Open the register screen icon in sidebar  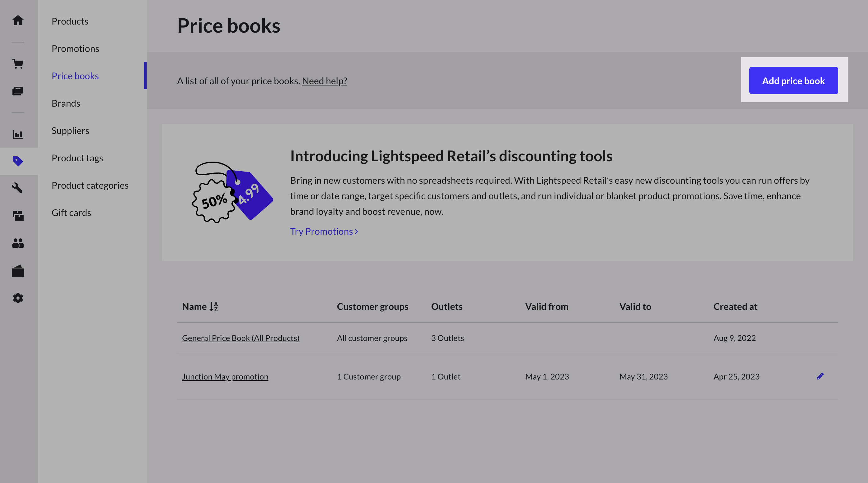coord(18,91)
